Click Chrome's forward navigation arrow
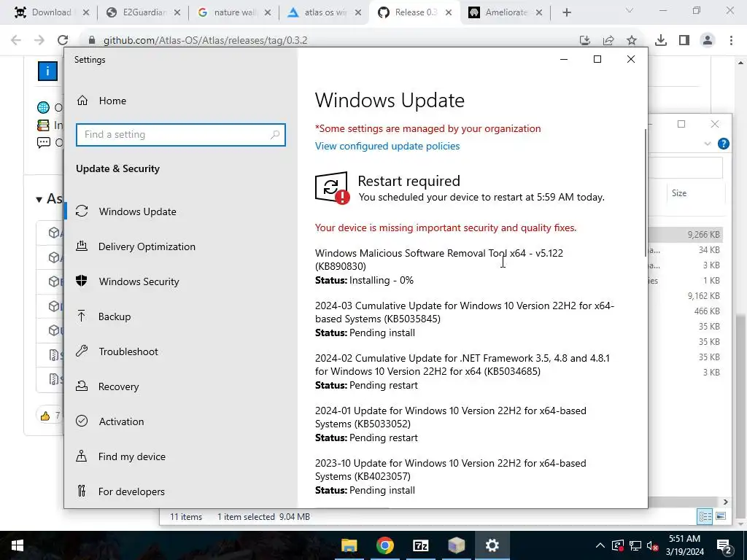The height and width of the screenshot is (560, 747). coord(39,41)
